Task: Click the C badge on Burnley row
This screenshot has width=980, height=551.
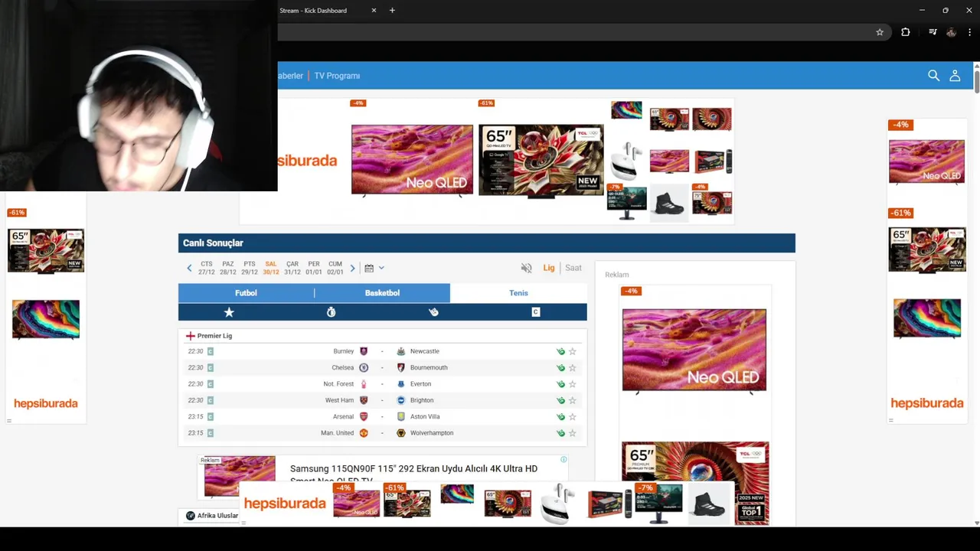Action: point(210,351)
